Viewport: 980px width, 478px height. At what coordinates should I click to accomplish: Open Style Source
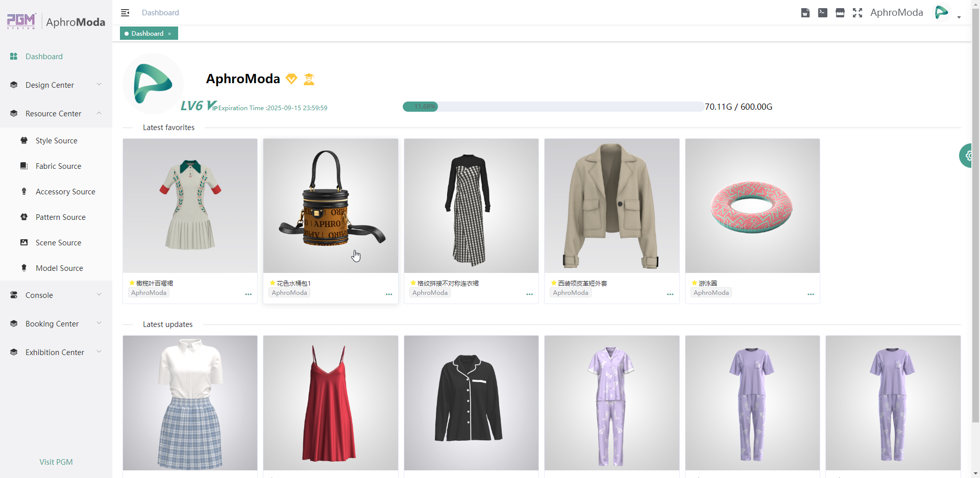(x=56, y=141)
